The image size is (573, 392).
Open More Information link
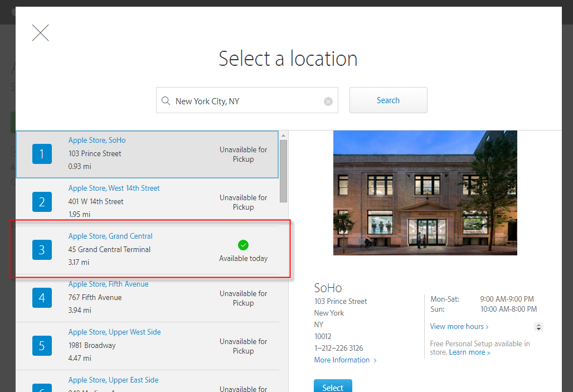tap(345, 360)
